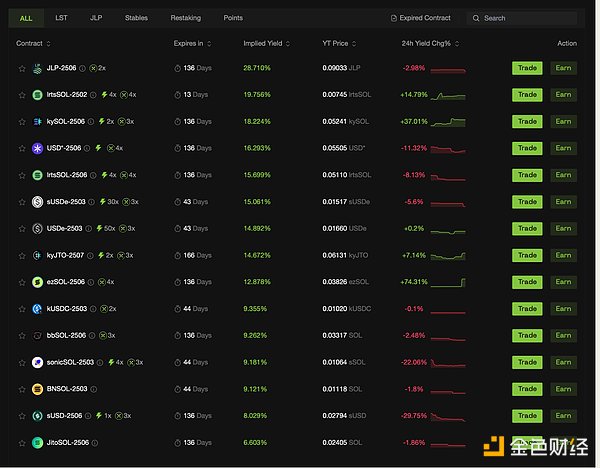This screenshot has height=468, width=600.
Task: Click the BNSOL-2503 token logo
Action: click(x=37, y=389)
